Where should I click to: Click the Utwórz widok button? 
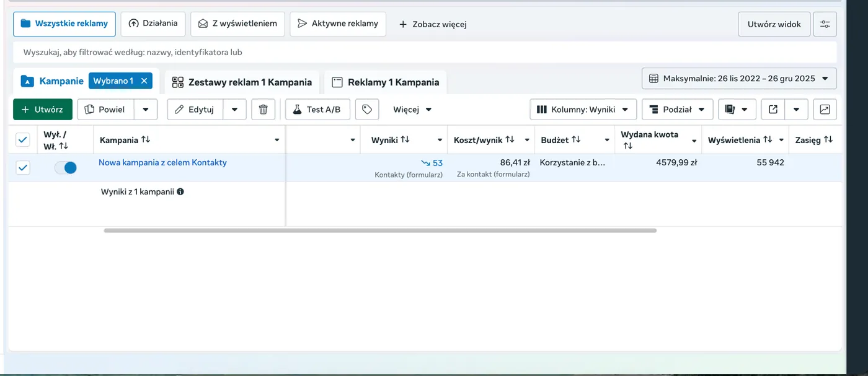tap(774, 24)
